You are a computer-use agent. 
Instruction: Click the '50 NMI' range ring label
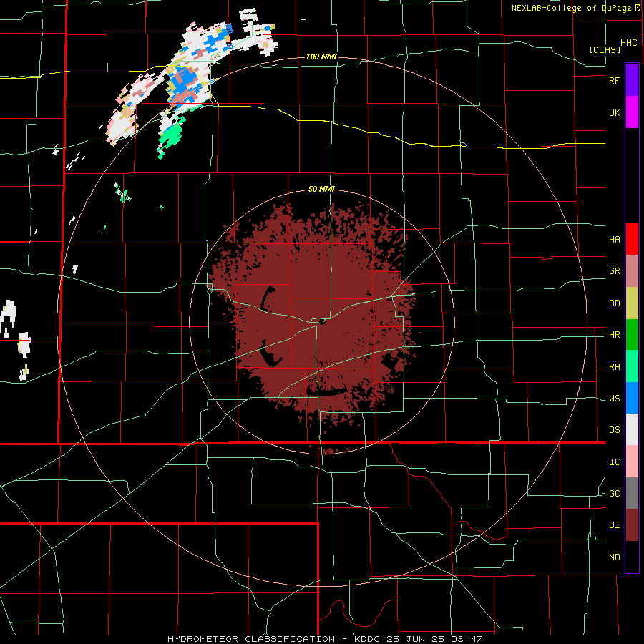pos(321,189)
